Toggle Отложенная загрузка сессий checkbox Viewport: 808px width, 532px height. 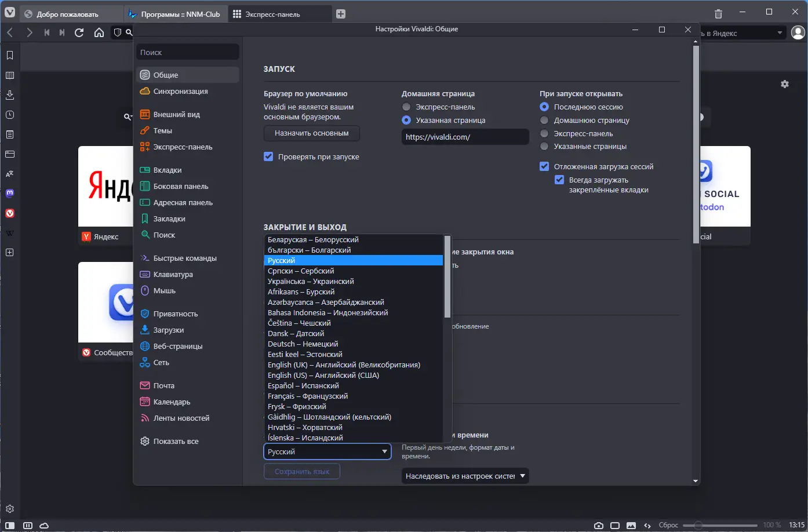point(544,166)
